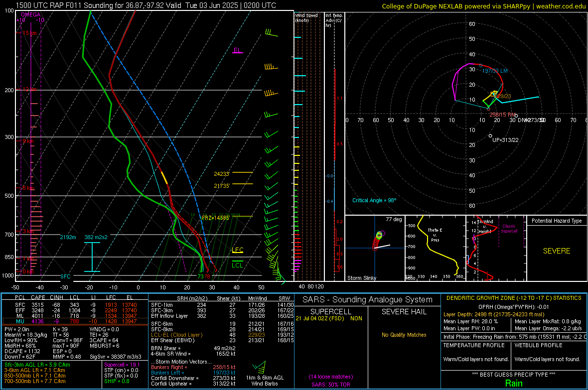Click the green LCL marker label

(237, 265)
